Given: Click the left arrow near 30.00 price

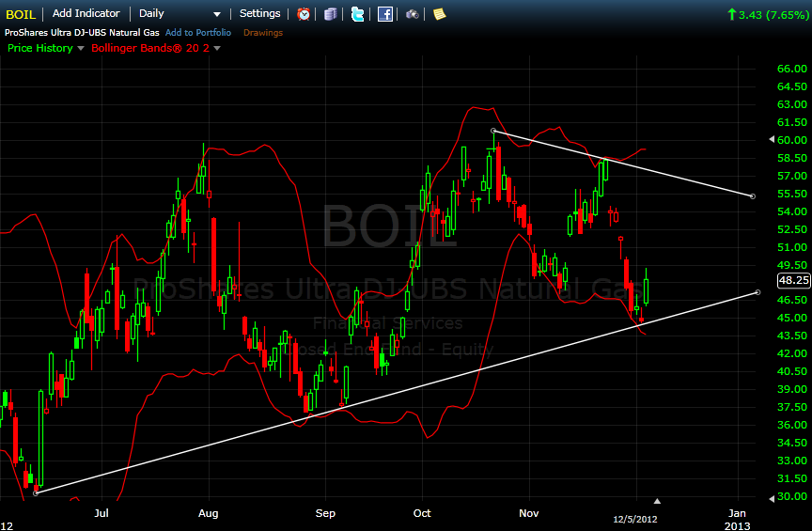Looking at the screenshot, I should tap(772, 498).
